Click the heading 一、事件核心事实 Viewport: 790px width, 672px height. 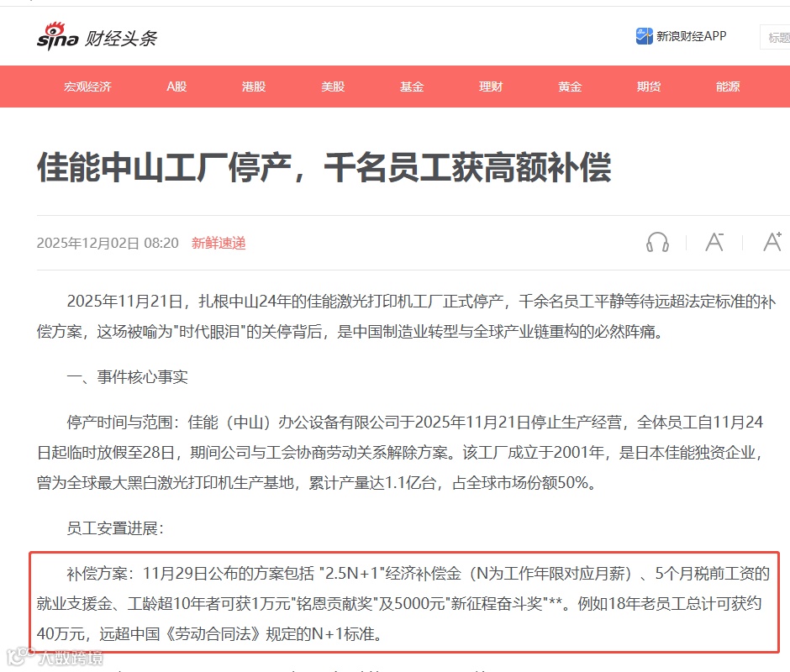pos(128,377)
